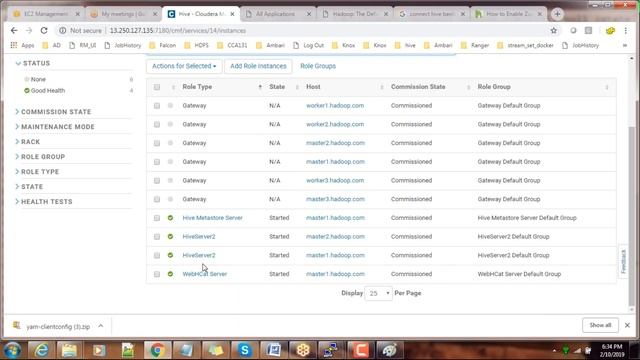
Task: Check the HiveServer2 master1.hadoop.com row
Action: (157, 256)
